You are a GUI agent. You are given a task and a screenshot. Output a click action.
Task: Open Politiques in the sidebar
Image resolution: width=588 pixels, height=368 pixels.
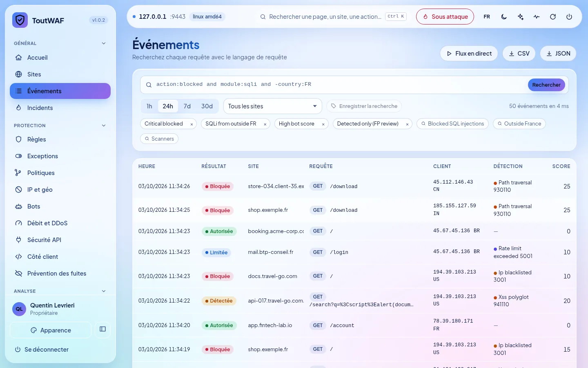tap(60, 173)
